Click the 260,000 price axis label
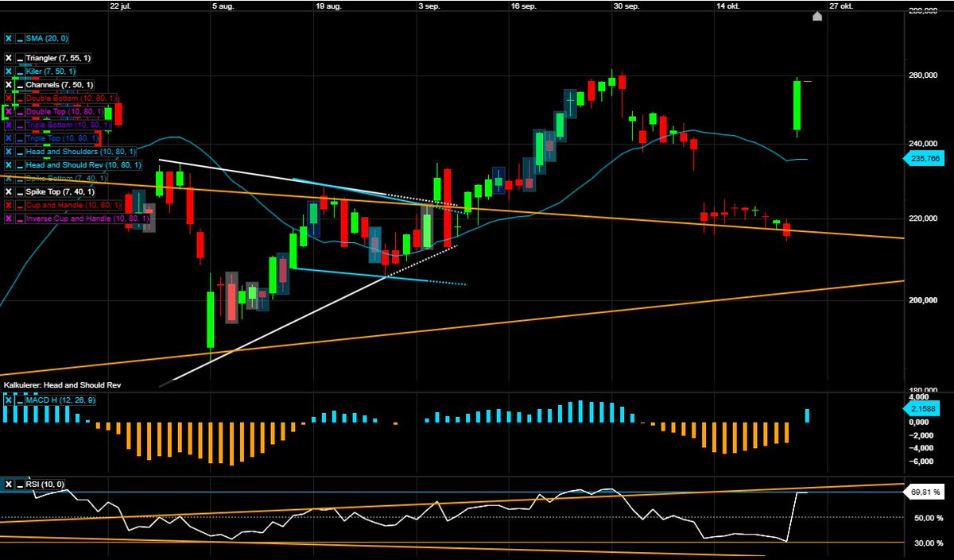 923,75
